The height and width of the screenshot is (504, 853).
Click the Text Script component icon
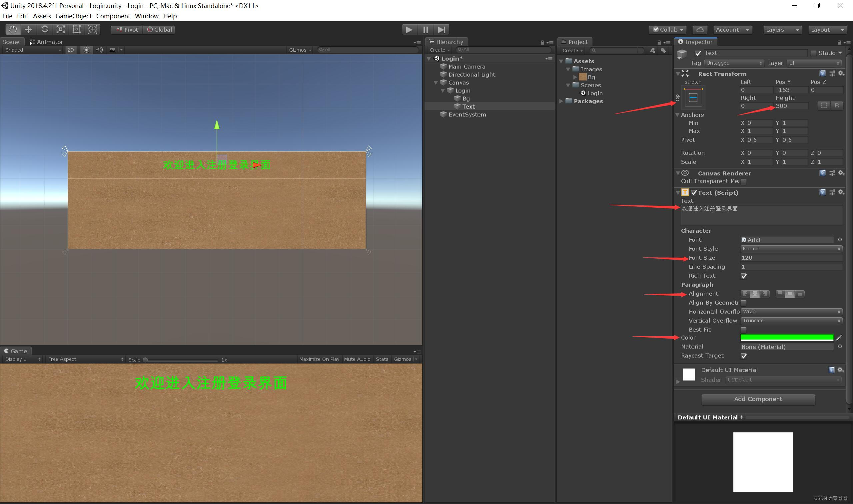687,192
